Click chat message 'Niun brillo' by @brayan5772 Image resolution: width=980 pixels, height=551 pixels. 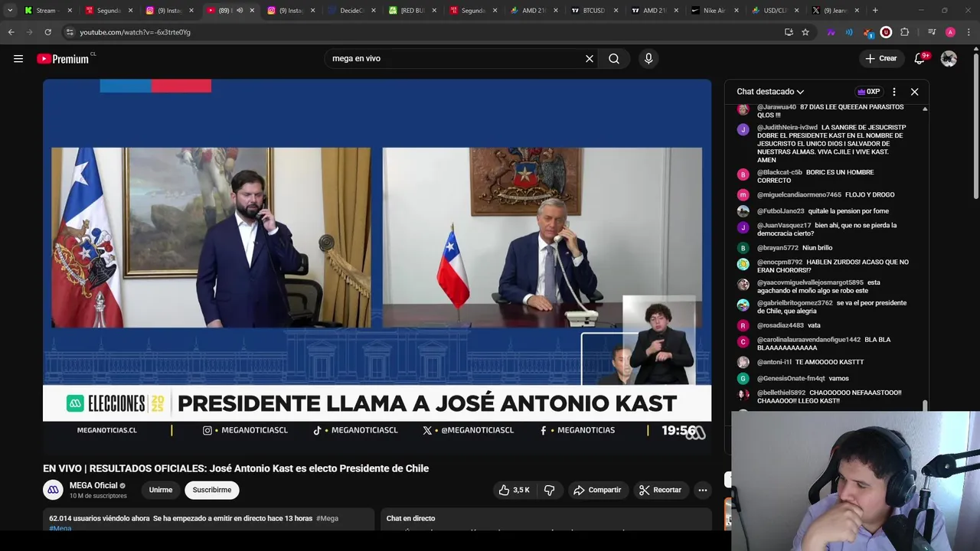tap(817, 248)
